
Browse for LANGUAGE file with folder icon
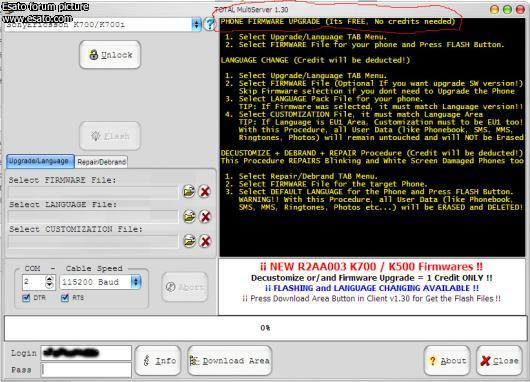coord(189,216)
